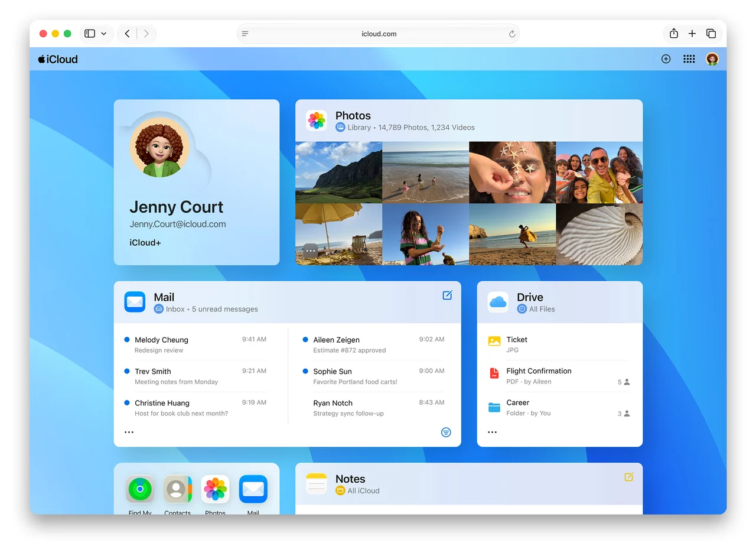Open Ryan Notch's Strategy sync email
756x553 pixels.
(x=374, y=408)
